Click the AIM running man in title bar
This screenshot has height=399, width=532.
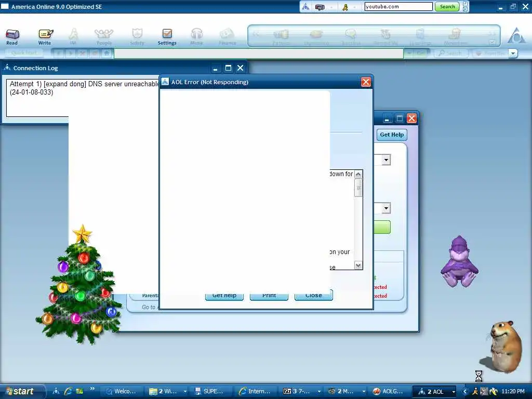point(345,7)
